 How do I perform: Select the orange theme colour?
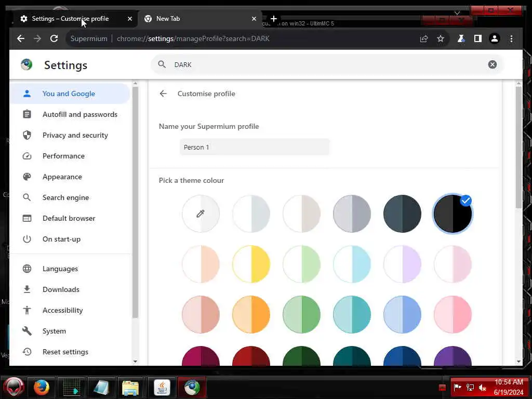click(x=251, y=314)
